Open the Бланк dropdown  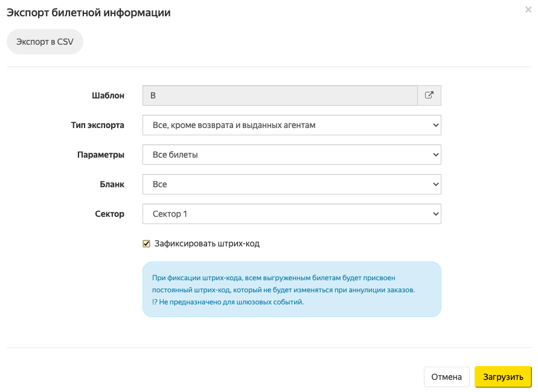pos(292,184)
